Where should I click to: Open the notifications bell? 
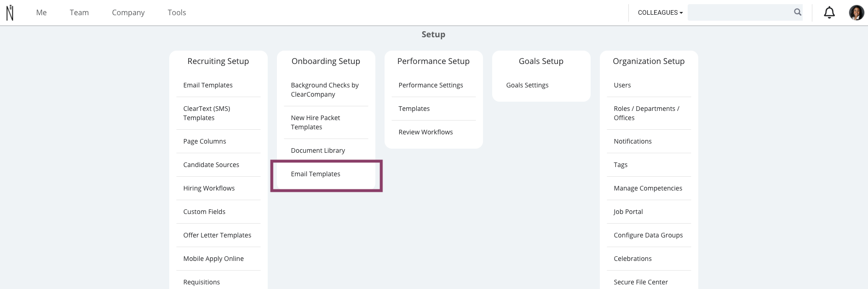(x=829, y=12)
